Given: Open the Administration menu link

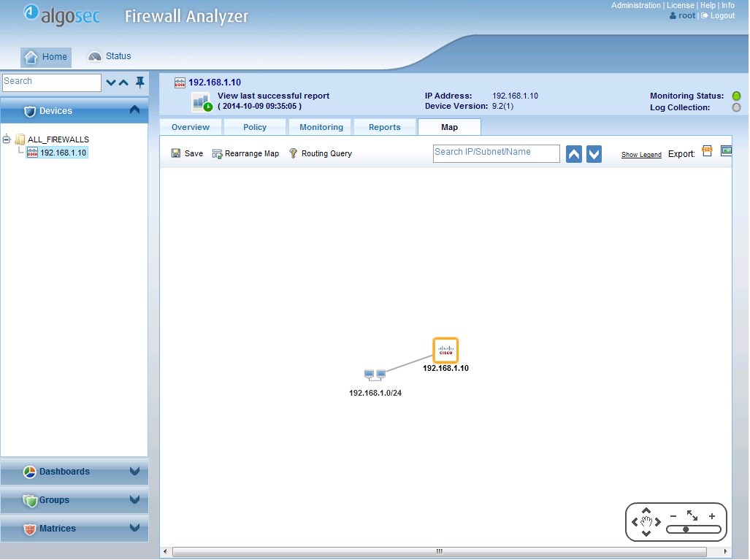Looking at the screenshot, I should [x=635, y=5].
